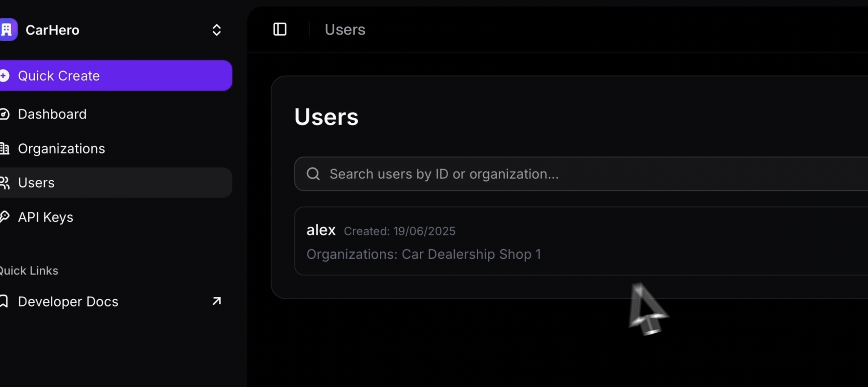This screenshot has width=868, height=387.
Task: Select the Dashboard icon in sidebar
Action: [x=5, y=114]
